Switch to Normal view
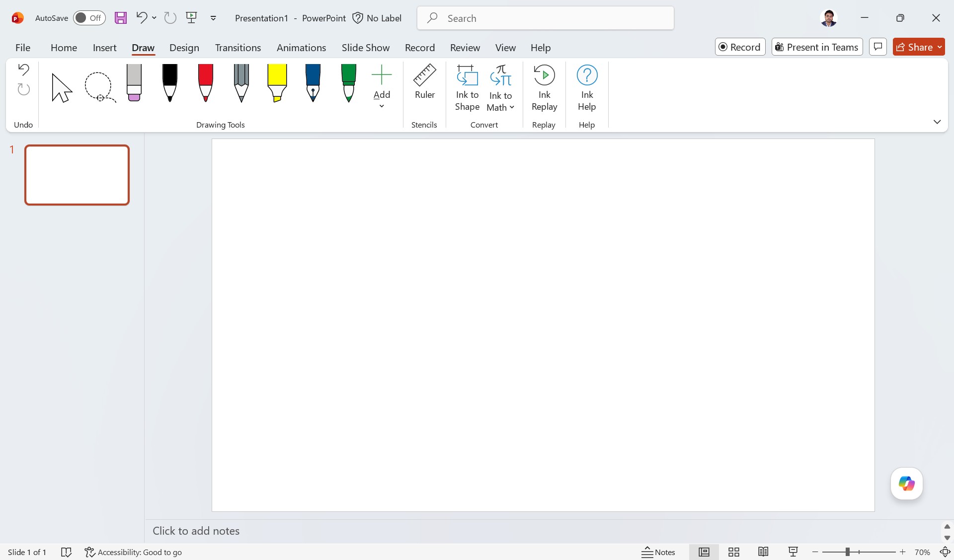 704,552
